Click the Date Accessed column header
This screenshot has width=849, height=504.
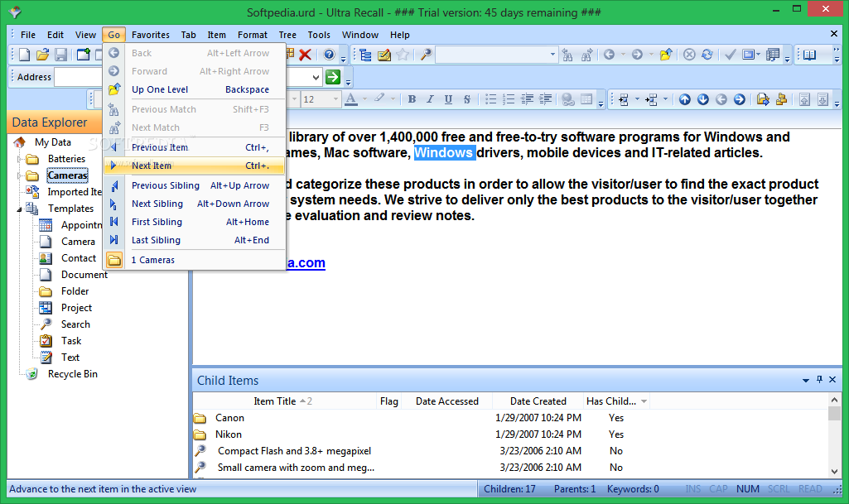click(446, 401)
